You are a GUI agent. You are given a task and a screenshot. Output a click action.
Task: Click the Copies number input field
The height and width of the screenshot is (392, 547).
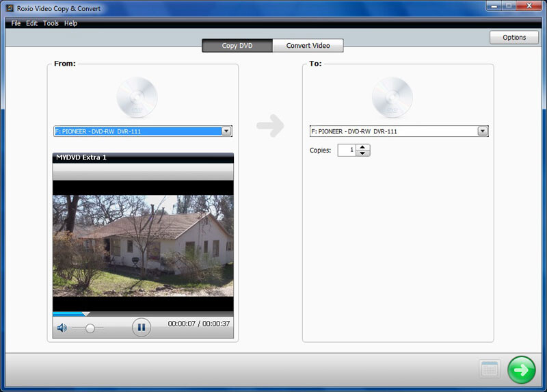click(x=347, y=150)
